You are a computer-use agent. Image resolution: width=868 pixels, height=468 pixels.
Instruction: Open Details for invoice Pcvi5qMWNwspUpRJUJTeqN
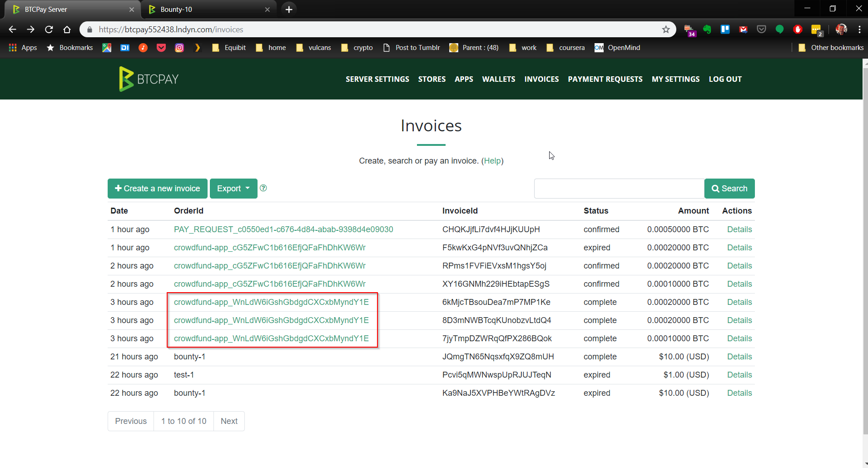739,375
